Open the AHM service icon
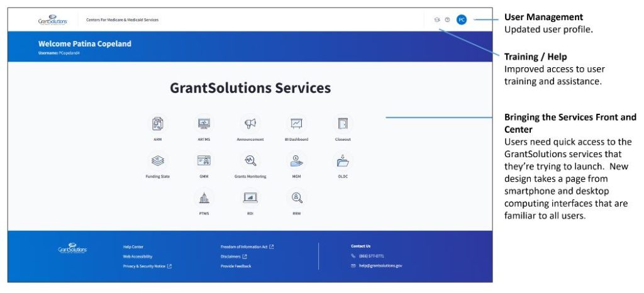This screenshot has height=293, width=644. pyautogui.click(x=158, y=124)
